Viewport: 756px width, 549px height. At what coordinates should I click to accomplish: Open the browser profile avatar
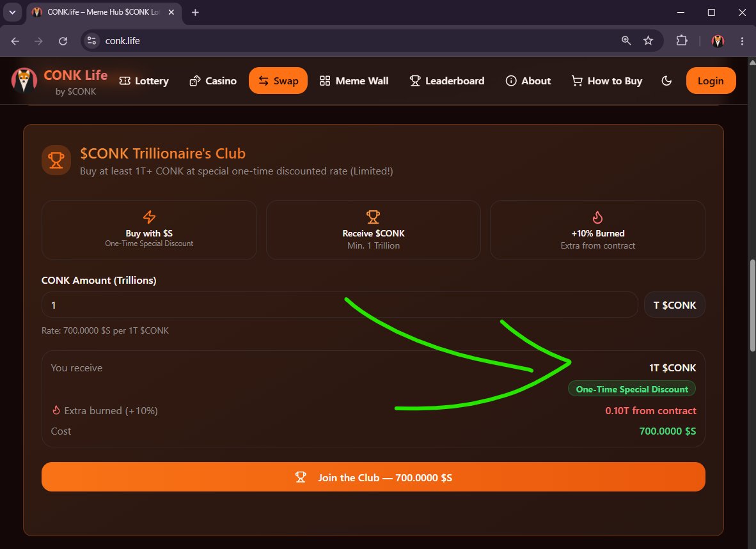tap(718, 41)
